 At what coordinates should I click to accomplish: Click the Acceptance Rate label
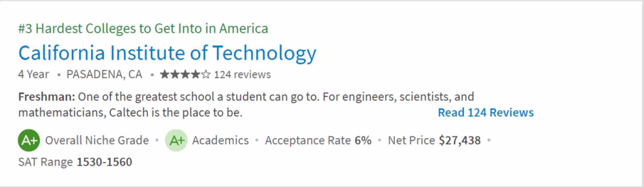pyautogui.click(x=308, y=140)
